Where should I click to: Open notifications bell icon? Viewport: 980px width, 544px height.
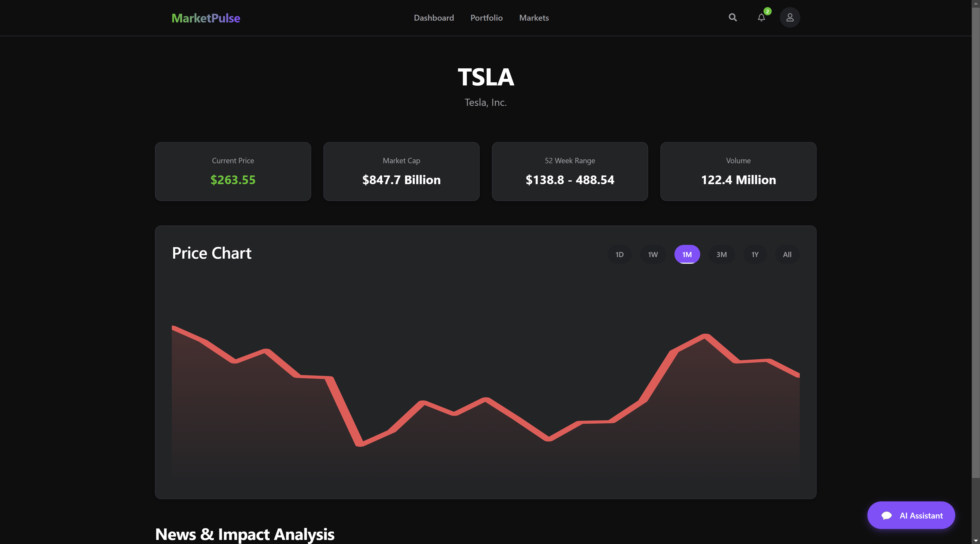[x=761, y=18]
